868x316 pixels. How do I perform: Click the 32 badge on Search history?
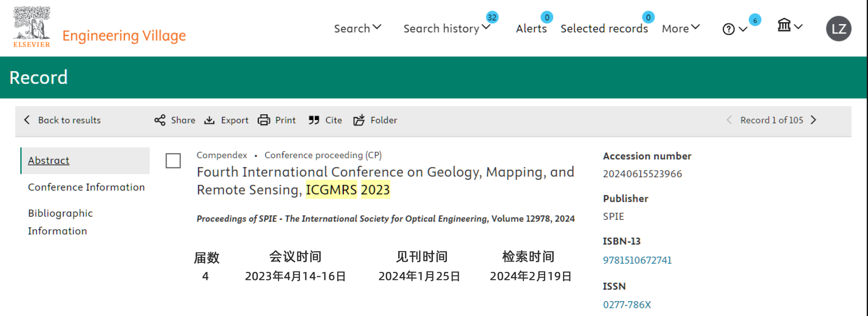pyautogui.click(x=492, y=17)
